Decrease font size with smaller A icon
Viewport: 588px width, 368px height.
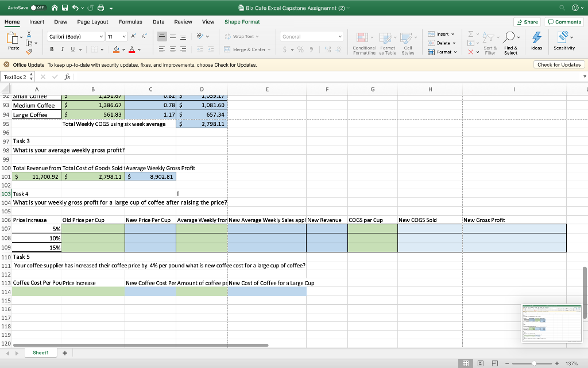144,36
